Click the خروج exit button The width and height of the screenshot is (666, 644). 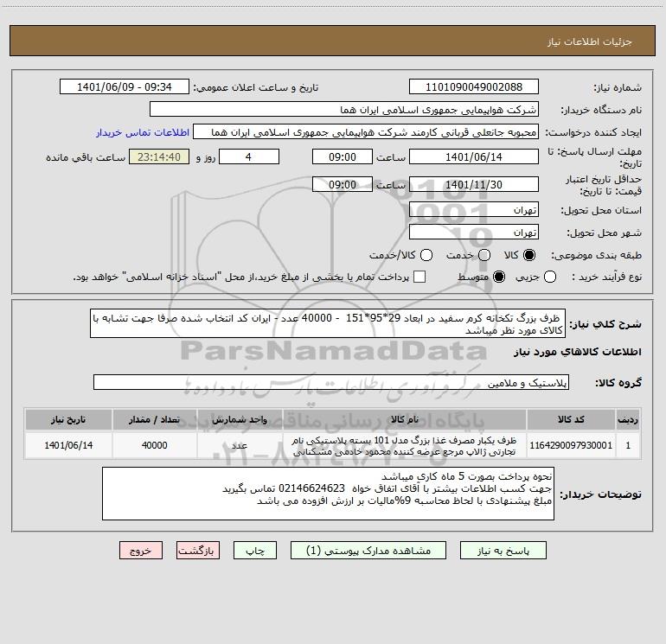(x=141, y=550)
